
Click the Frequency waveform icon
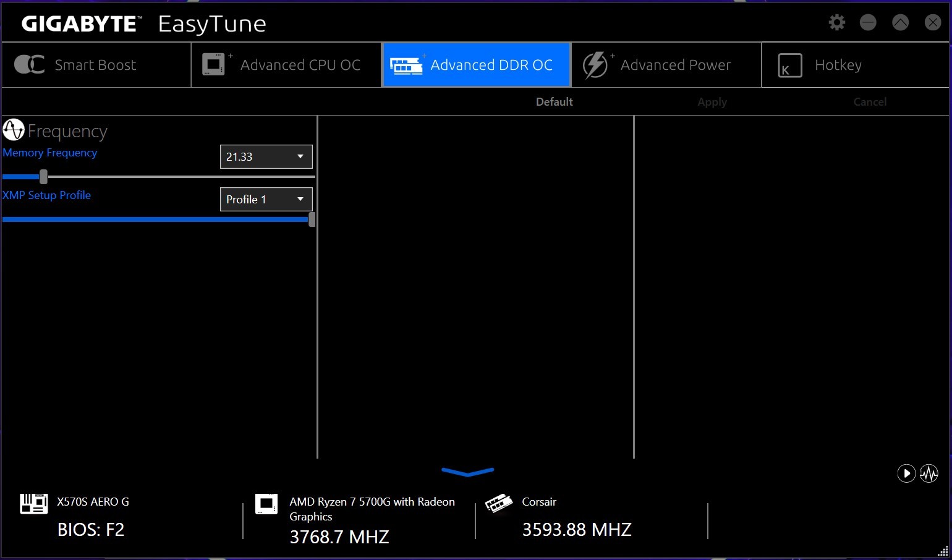14,130
